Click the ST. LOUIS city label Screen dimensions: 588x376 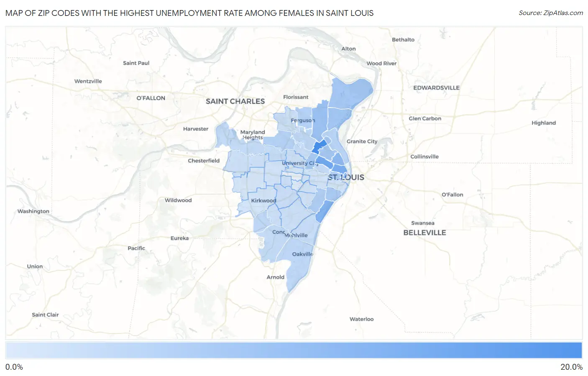tap(346, 177)
